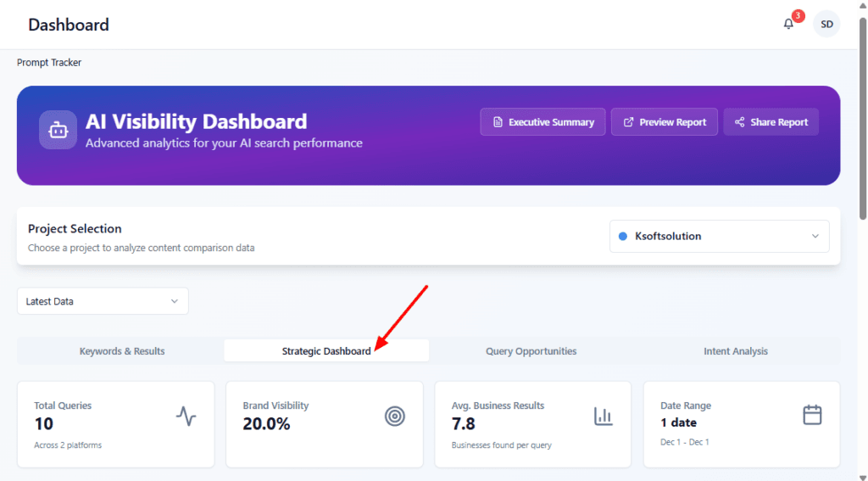The height and width of the screenshot is (481, 868).
Task: Click the robot icon in the banner
Action: 58,130
